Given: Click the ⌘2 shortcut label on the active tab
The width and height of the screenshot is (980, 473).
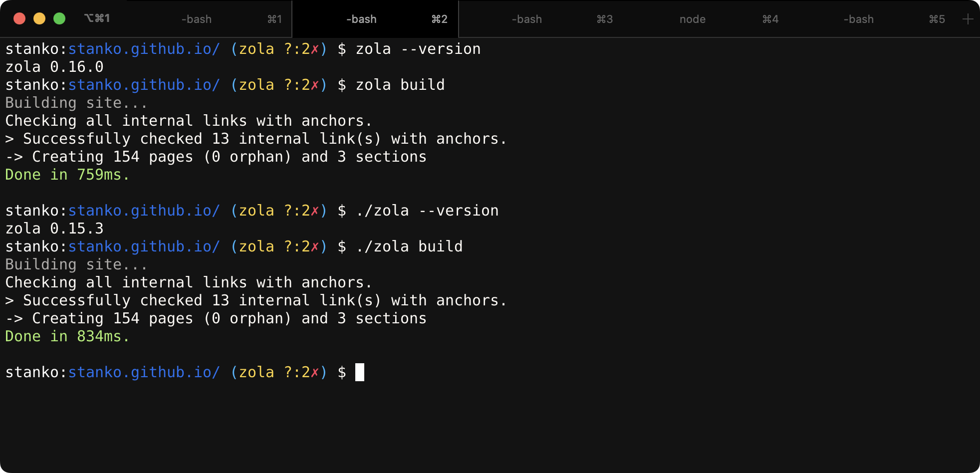Looking at the screenshot, I should click(x=439, y=19).
